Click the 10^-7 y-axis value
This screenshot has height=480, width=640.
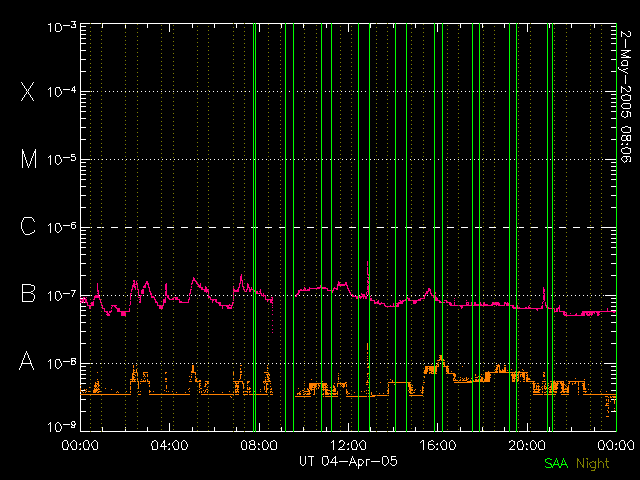62,296
